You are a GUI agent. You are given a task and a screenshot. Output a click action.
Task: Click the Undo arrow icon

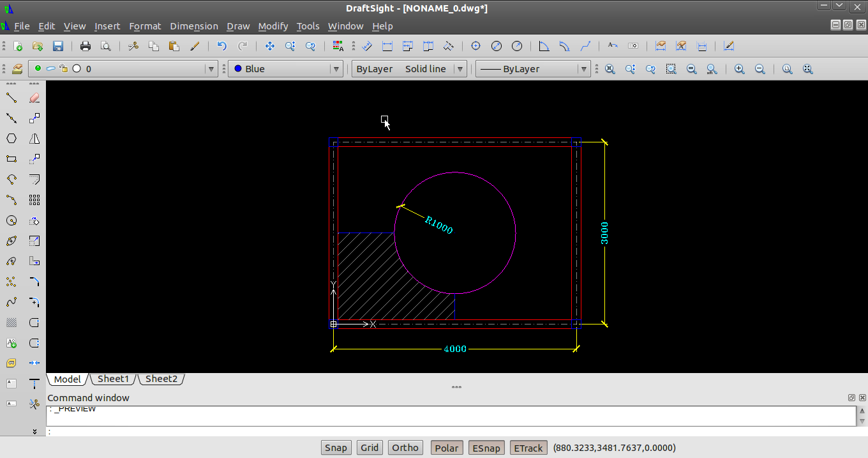pos(222,46)
